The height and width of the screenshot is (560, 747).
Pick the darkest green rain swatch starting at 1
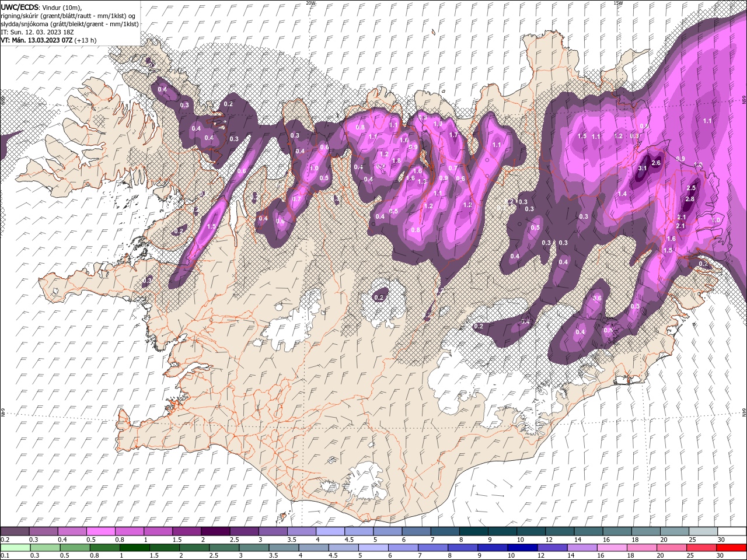coord(135,548)
